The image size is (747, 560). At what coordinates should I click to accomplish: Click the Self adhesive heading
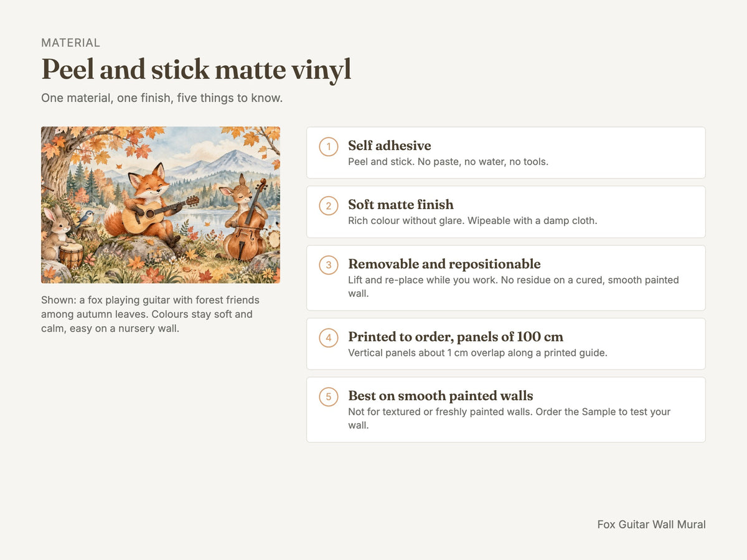coord(390,146)
